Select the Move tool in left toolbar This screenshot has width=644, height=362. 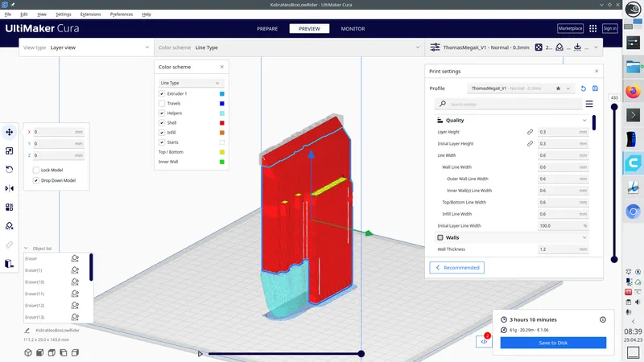coord(9,132)
